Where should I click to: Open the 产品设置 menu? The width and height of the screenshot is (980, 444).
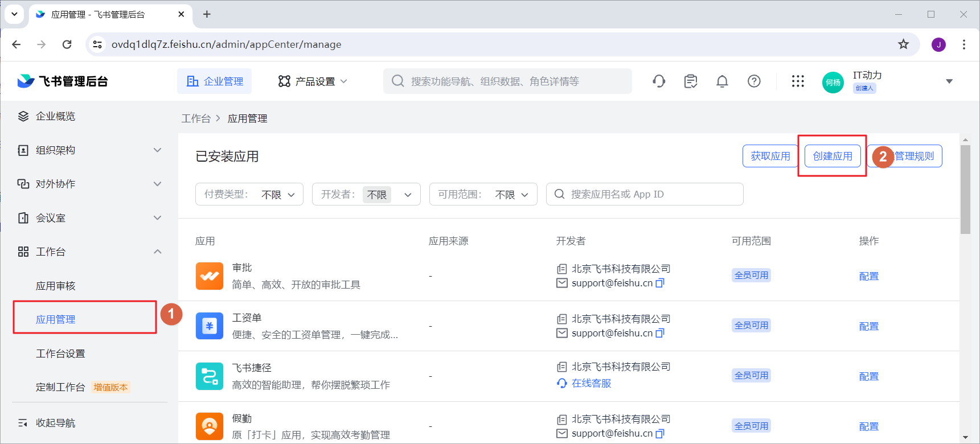(313, 81)
